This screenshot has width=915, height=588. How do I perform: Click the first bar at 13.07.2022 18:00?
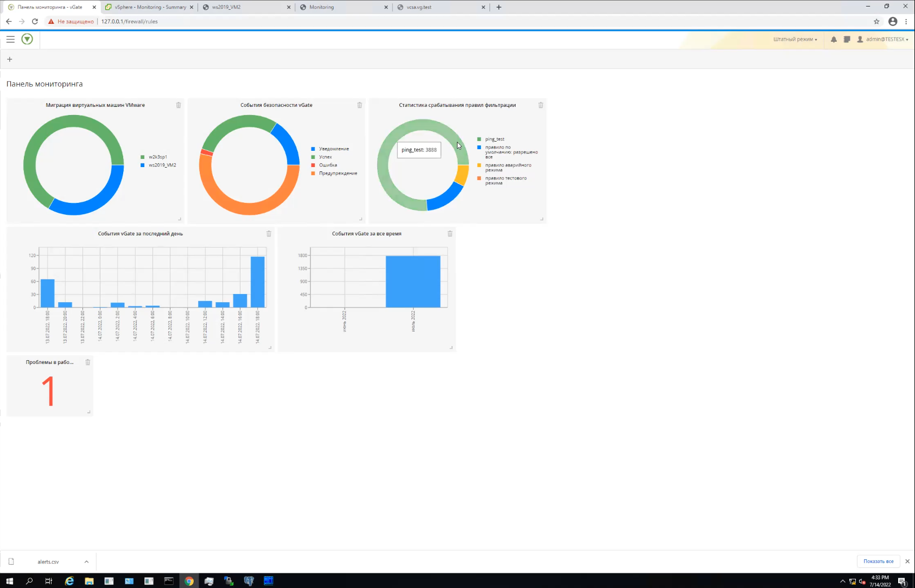48,293
